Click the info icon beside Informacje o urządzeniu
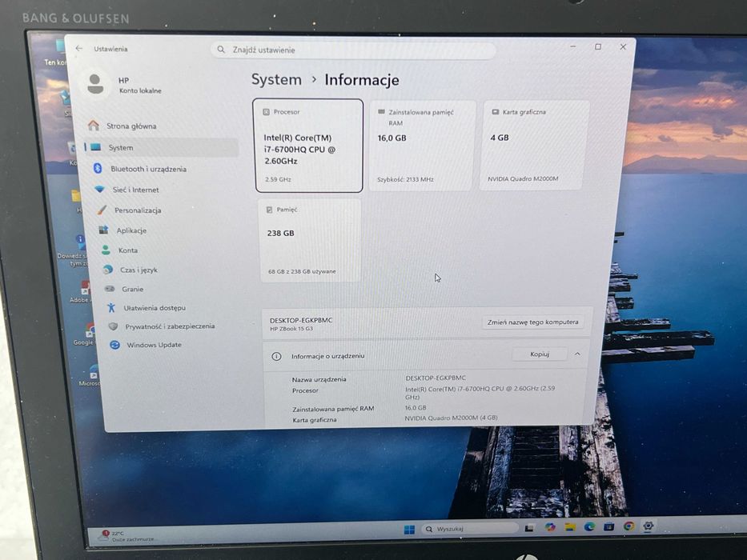Screen dimensions: 747x560 276,356
